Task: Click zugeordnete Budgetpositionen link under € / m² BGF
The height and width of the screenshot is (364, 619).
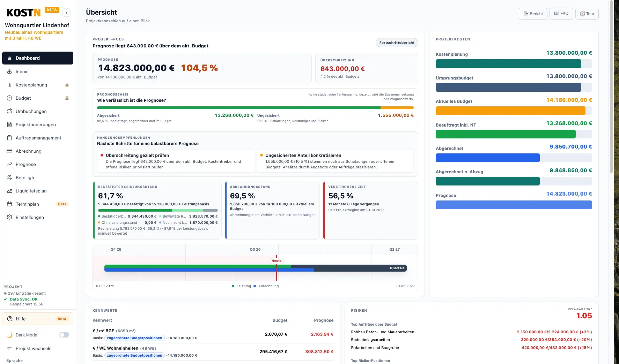Action: point(134,338)
